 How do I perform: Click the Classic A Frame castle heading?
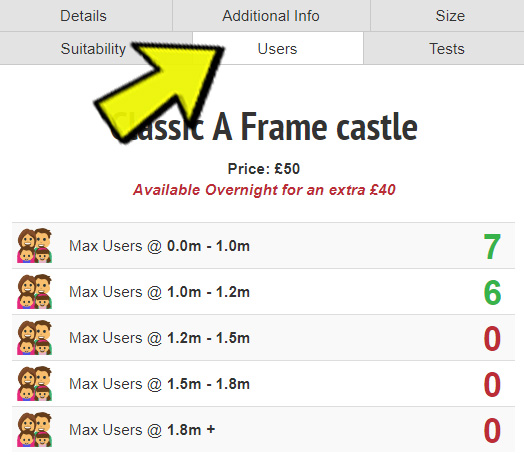(263, 127)
